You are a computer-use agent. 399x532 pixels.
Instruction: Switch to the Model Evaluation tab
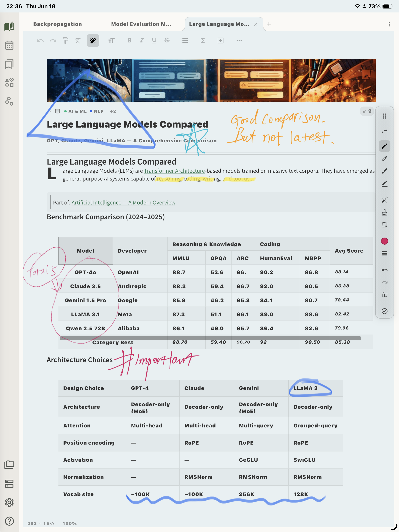141,24
